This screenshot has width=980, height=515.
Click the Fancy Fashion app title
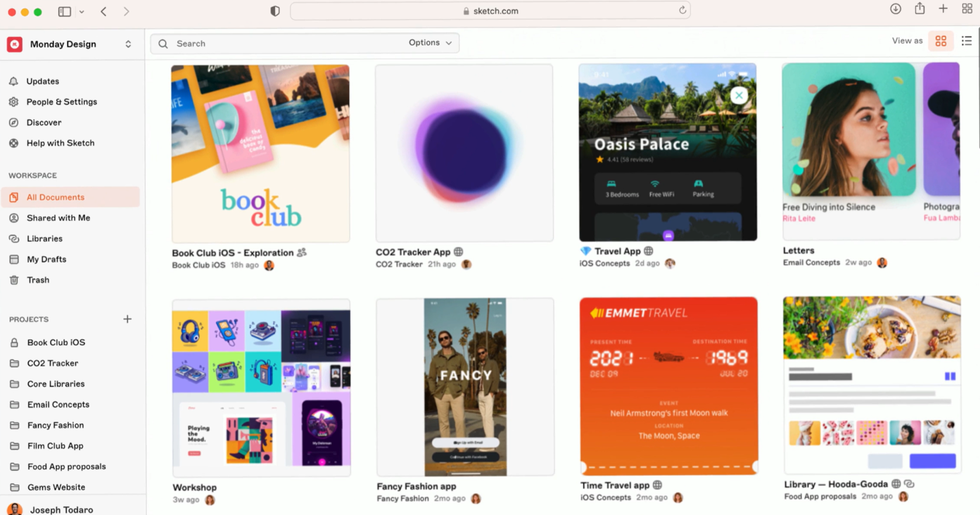416,486
